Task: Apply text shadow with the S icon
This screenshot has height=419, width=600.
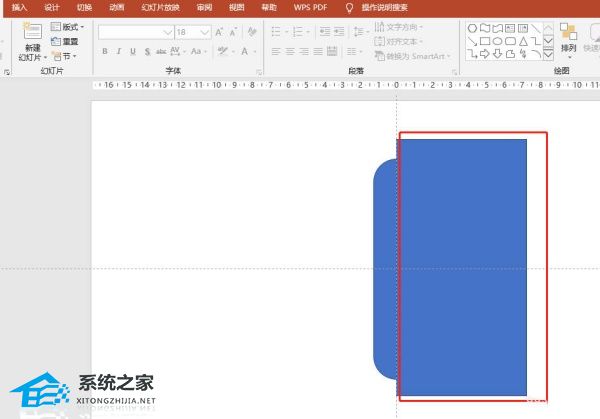Action: click(147, 52)
